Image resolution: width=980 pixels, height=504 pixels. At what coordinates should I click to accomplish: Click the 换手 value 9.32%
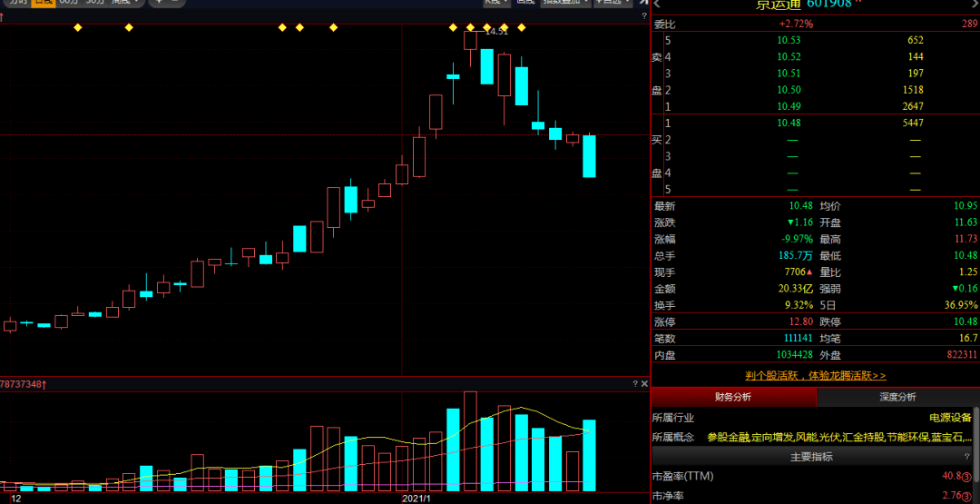(799, 306)
